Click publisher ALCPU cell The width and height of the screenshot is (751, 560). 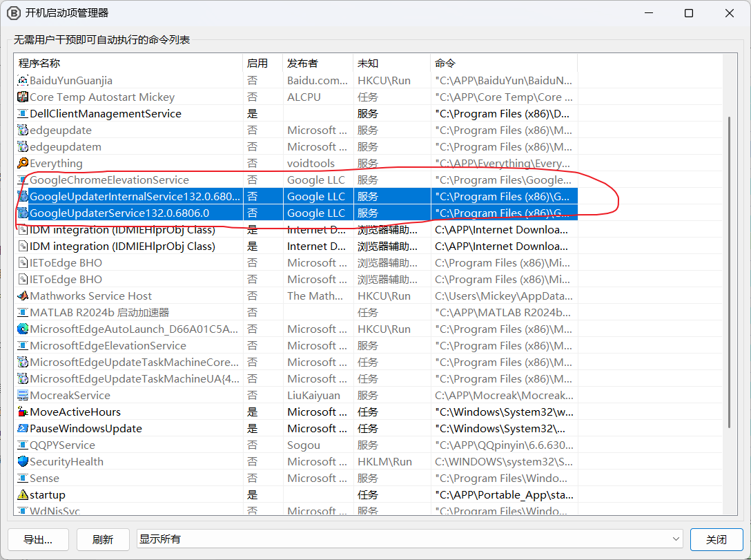point(304,97)
